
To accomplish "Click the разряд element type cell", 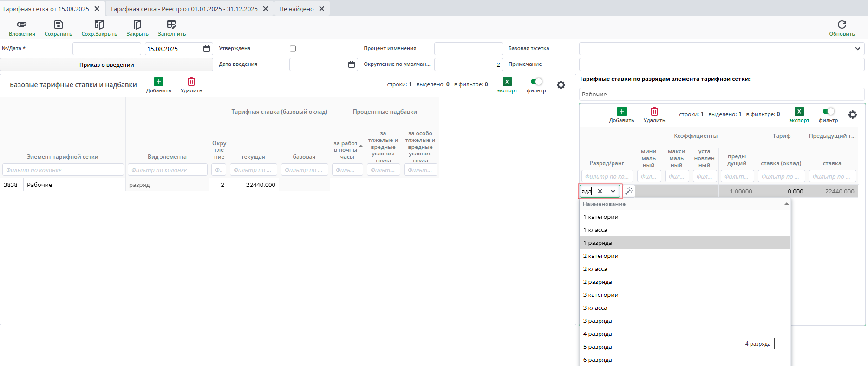I will click(167, 185).
